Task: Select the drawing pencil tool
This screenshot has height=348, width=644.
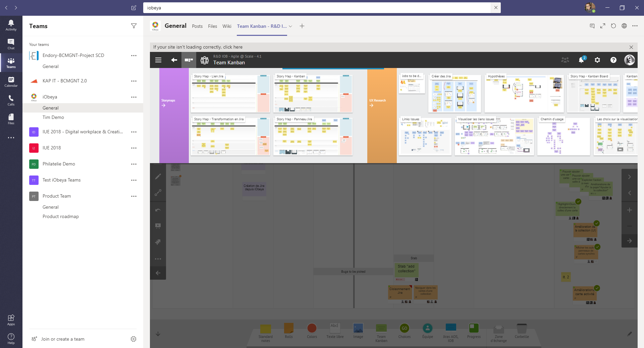Action: 158,177
